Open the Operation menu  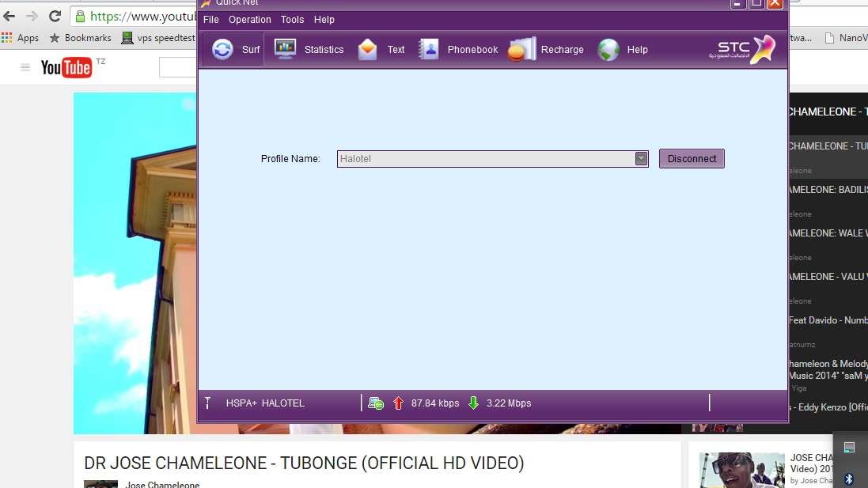[250, 19]
